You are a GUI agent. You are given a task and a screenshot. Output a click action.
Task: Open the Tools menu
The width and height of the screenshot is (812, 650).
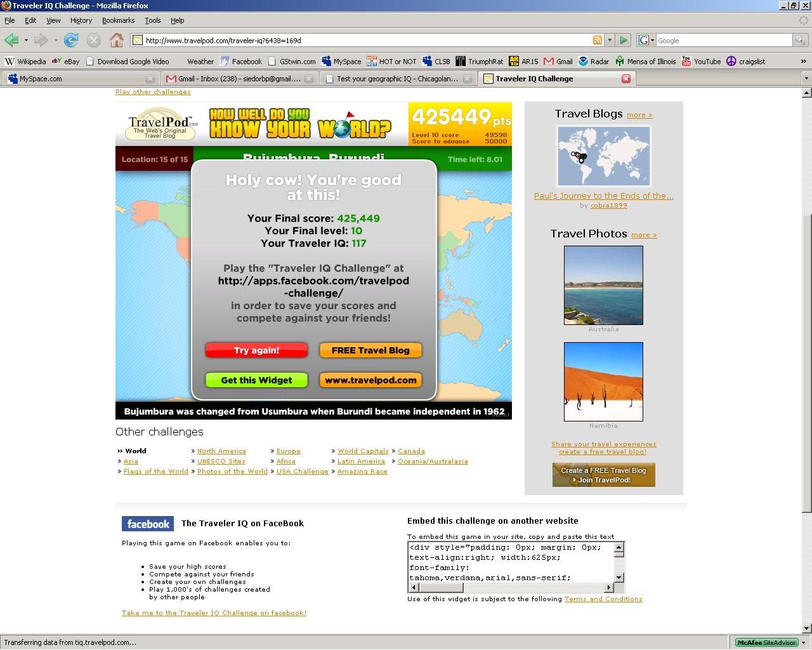pos(153,20)
